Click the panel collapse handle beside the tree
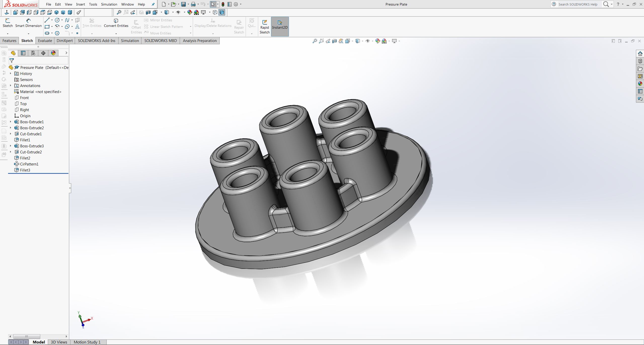This screenshot has width=644, height=345. tap(70, 188)
